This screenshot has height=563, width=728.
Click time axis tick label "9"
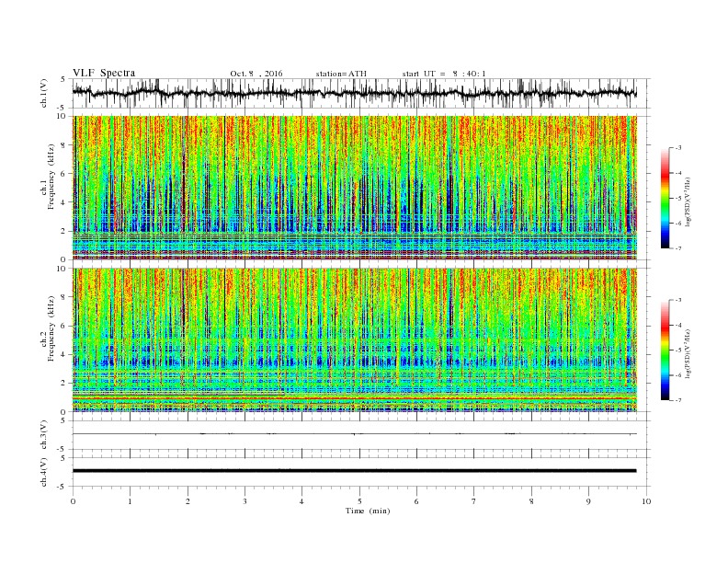pyautogui.click(x=588, y=501)
